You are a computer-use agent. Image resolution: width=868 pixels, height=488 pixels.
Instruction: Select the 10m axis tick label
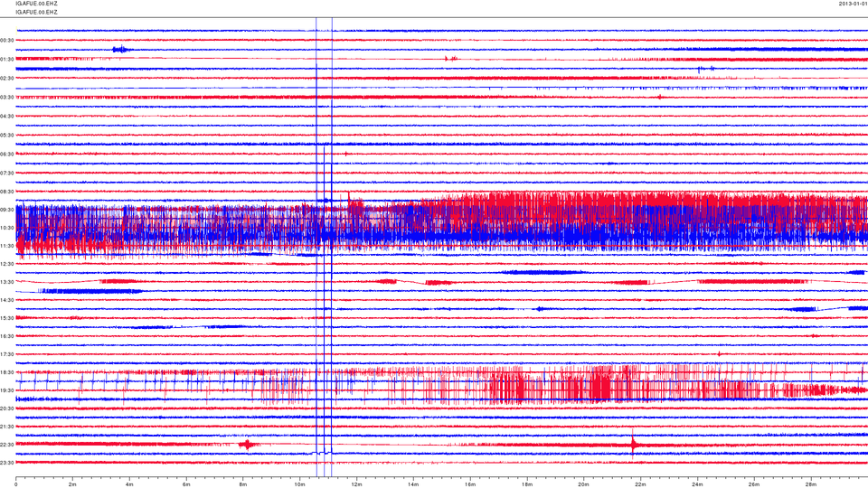[299, 484]
